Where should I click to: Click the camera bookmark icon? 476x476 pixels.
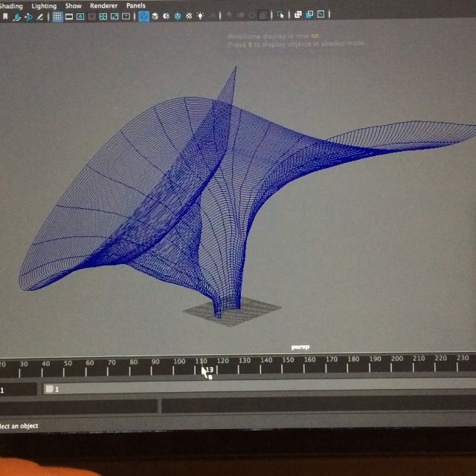6,16
